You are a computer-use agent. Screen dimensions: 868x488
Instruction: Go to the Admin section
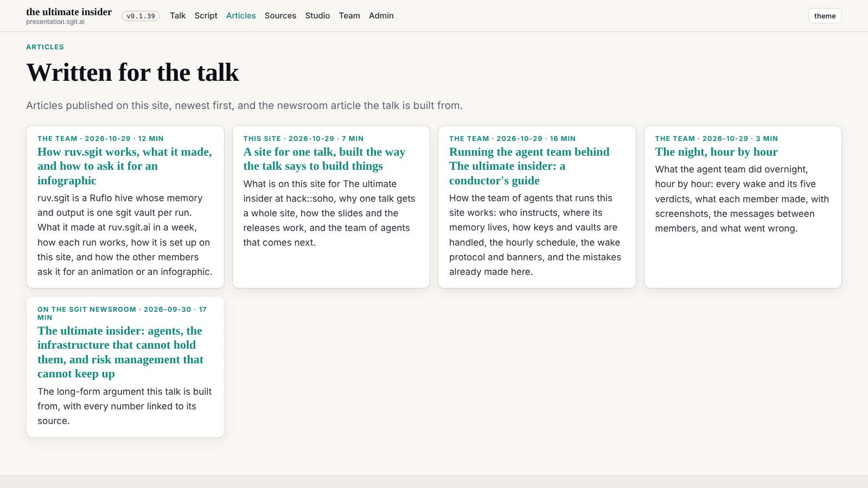pyautogui.click(x=381, y=16)
